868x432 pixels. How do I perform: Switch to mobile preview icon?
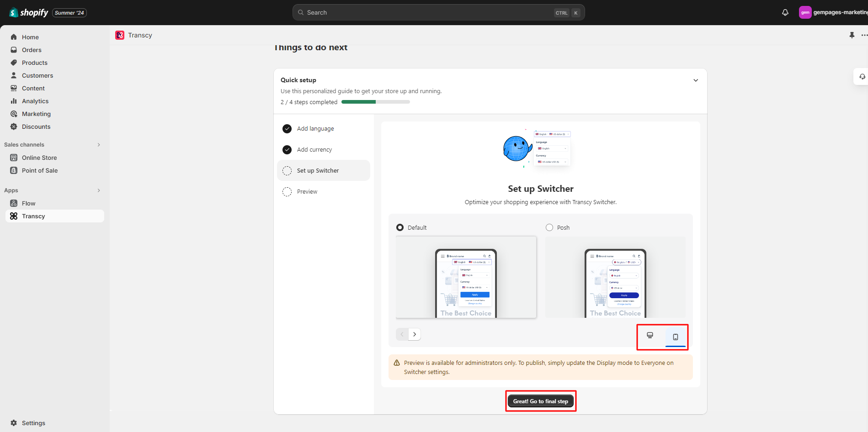coord(675,337)
